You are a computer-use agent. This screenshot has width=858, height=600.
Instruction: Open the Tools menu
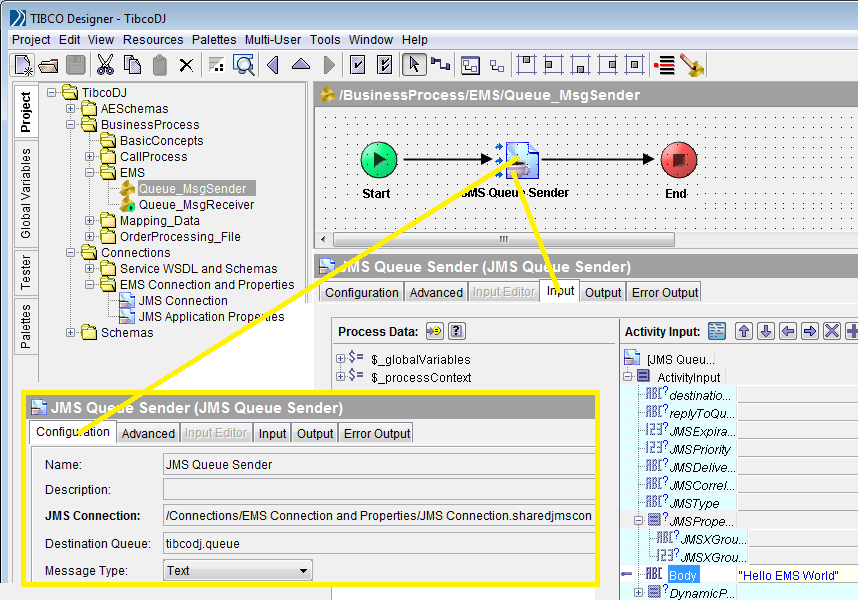tap(324, 40)
